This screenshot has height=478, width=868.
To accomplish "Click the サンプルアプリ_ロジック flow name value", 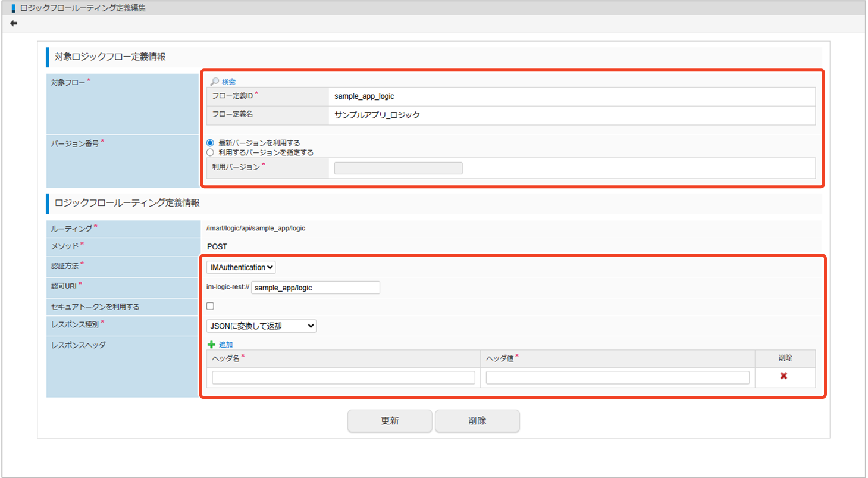I will [x=377, y=115].
